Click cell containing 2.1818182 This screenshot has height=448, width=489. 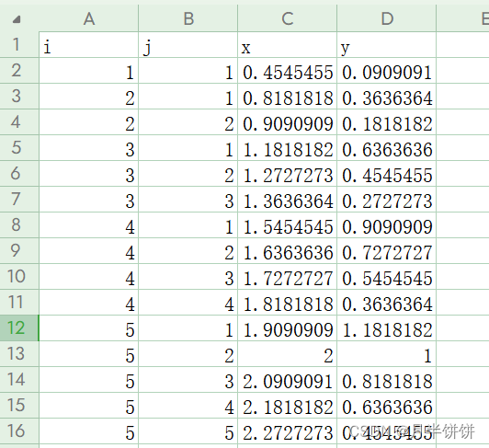287,406
